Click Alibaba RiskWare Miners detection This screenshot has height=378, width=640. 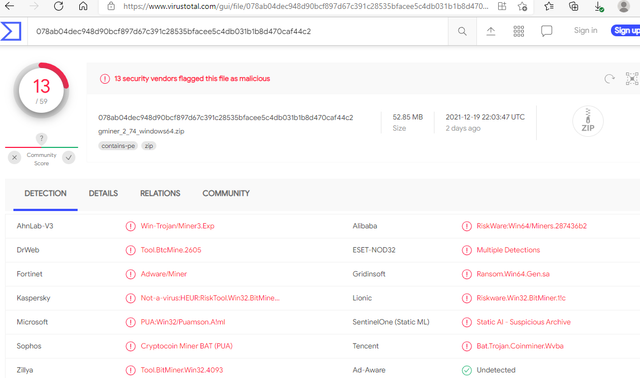(x=531, y=226)
